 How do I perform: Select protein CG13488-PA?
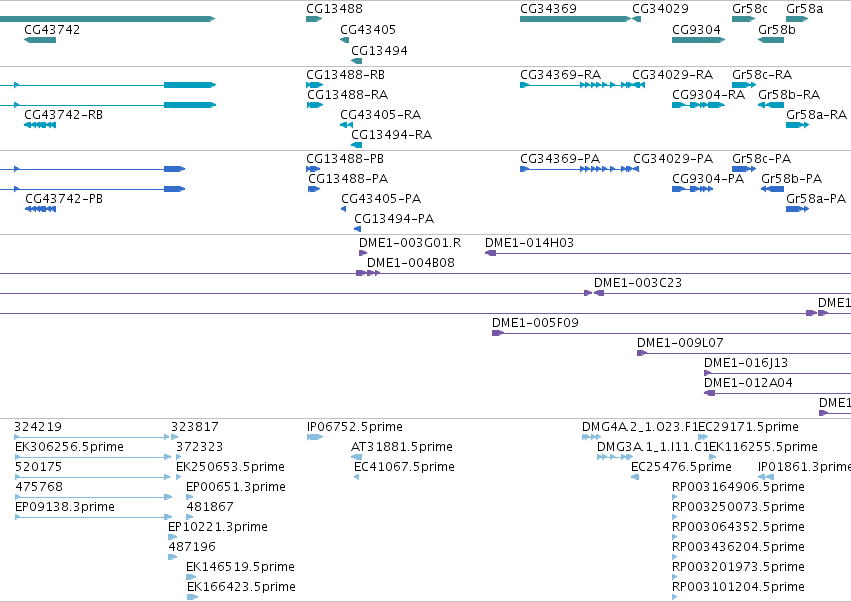[x=348, y=179]
